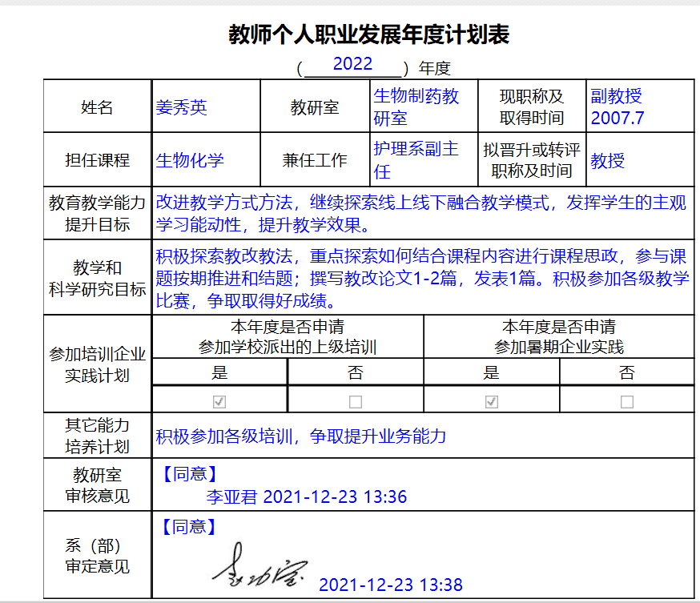Click 【同意】 in the 教研室审核意见 row
Viewport: 700px width, 603px height.
point(189,474)
